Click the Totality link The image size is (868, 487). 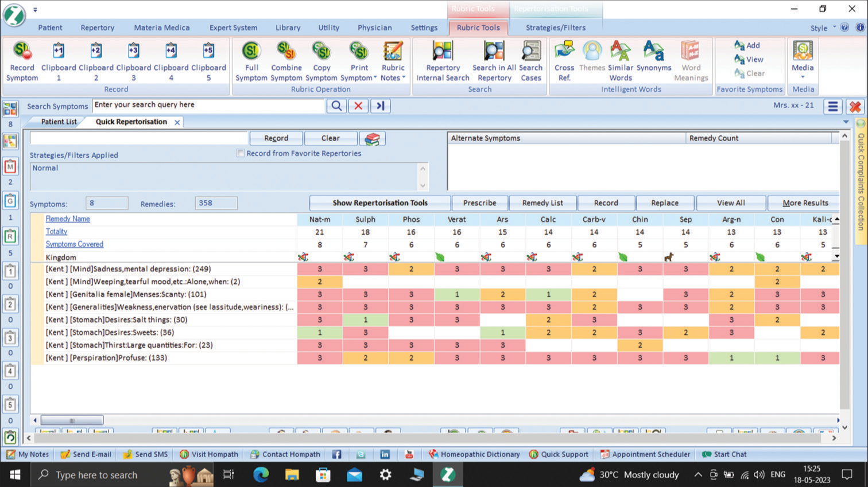[x=56, y=231]
